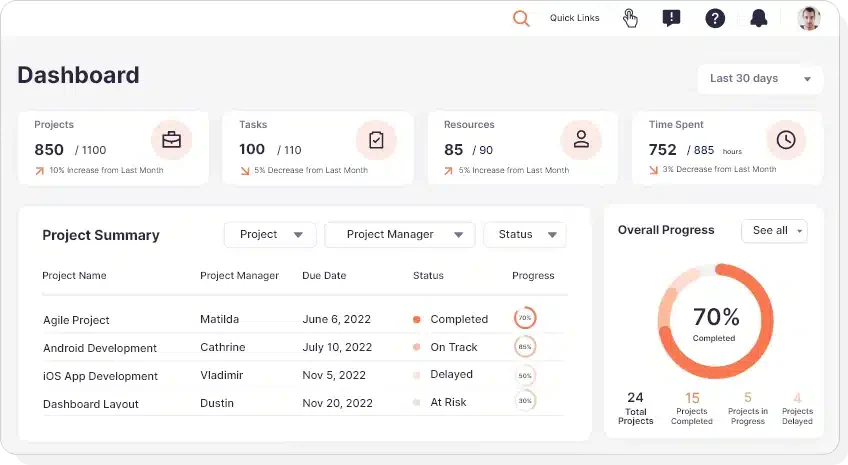Click the up arrow icon in Projects card
Screen dimensions: 848x465
pos(39,171)
